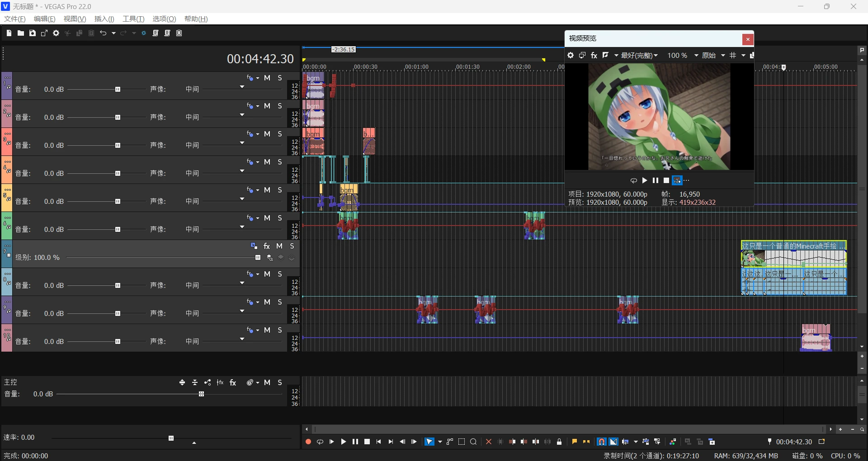Open video preview fx settings
Viewport: 868px width, 461px height.
tap(594, 55)
